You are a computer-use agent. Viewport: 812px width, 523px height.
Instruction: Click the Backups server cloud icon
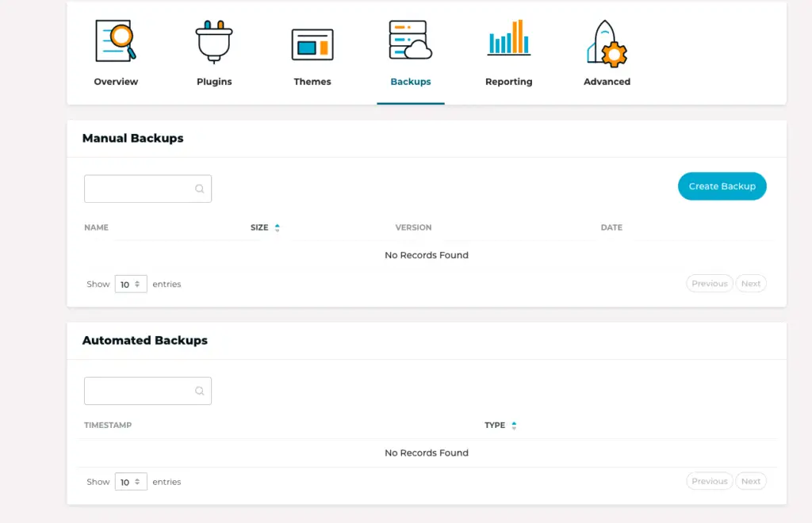pos(411,40)
